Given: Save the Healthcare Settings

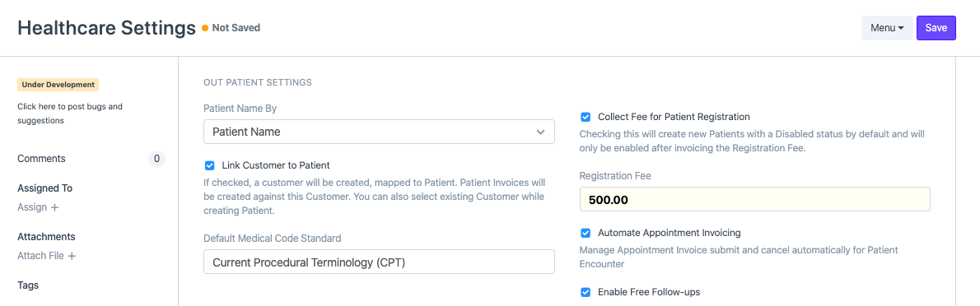Looking at the screenshot, I should [936, 28].
